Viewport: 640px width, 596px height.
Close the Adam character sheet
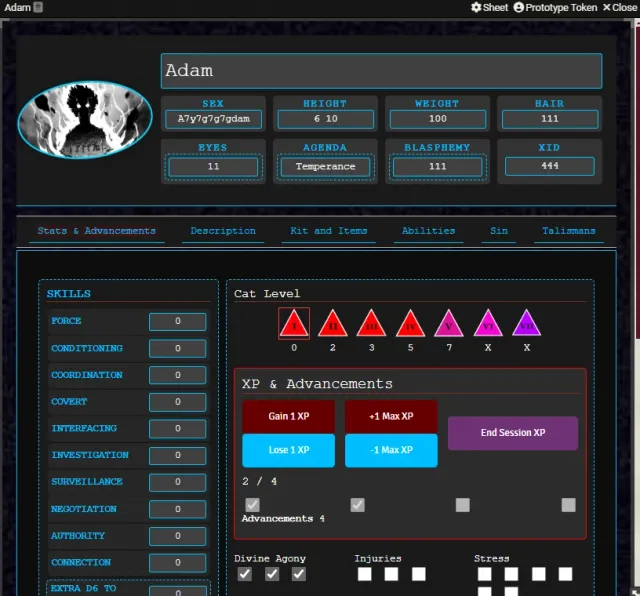point(620,7)
